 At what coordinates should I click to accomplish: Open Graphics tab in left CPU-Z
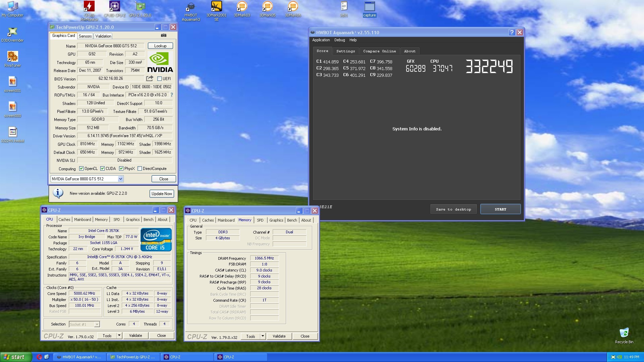coord(133,220)
